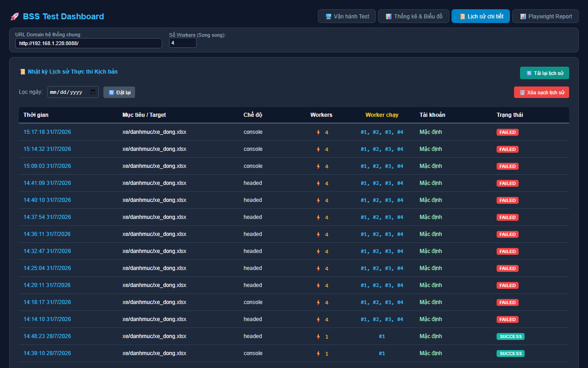Open the date picker calendar icon
This screenshot has width=588, height=368.
click(x=93, y=92)
